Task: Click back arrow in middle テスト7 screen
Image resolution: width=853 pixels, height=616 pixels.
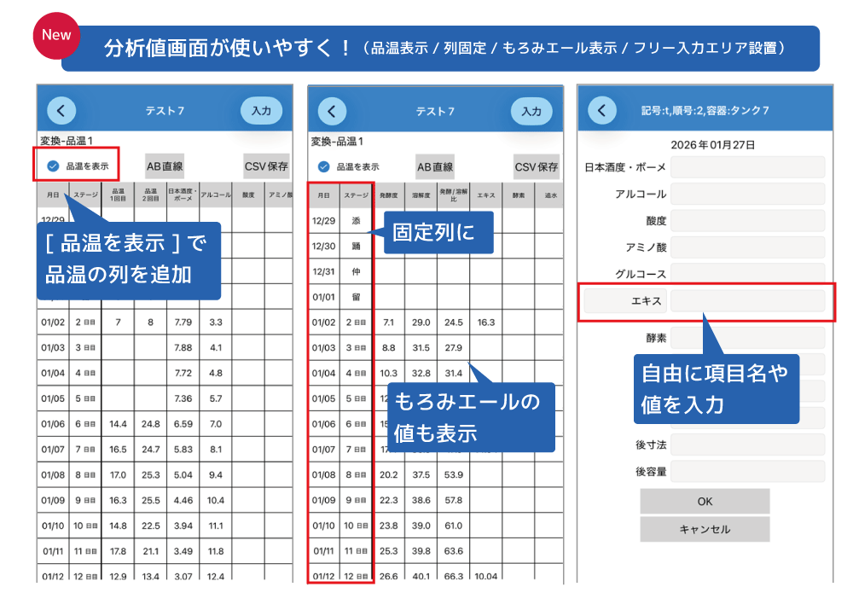Action: (332, 111)
